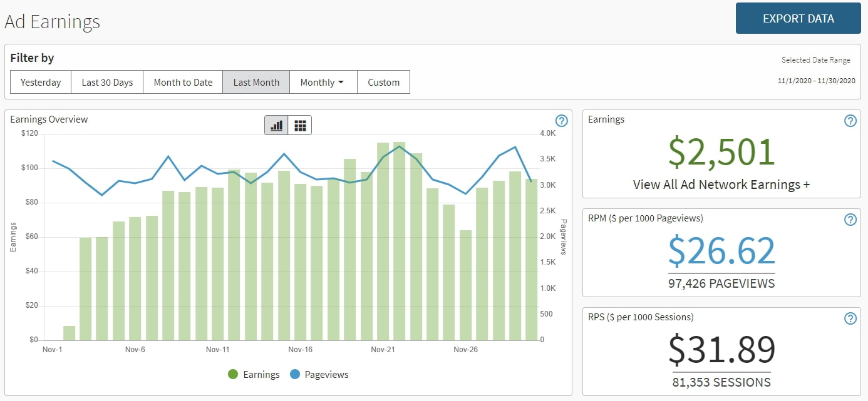The height and width of the screenshot is (401, 868).
Task: Open help icon in RPM card
Action: click(850, 220)
